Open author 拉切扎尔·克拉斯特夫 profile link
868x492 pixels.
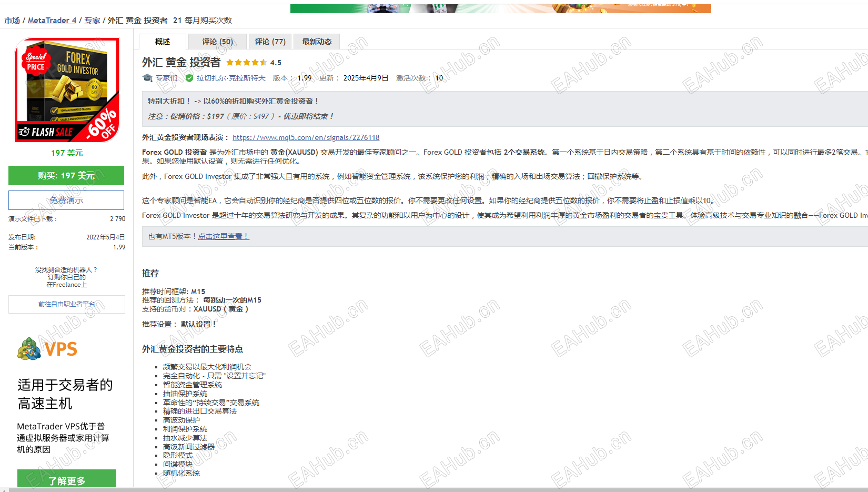(x=231, y=78)
